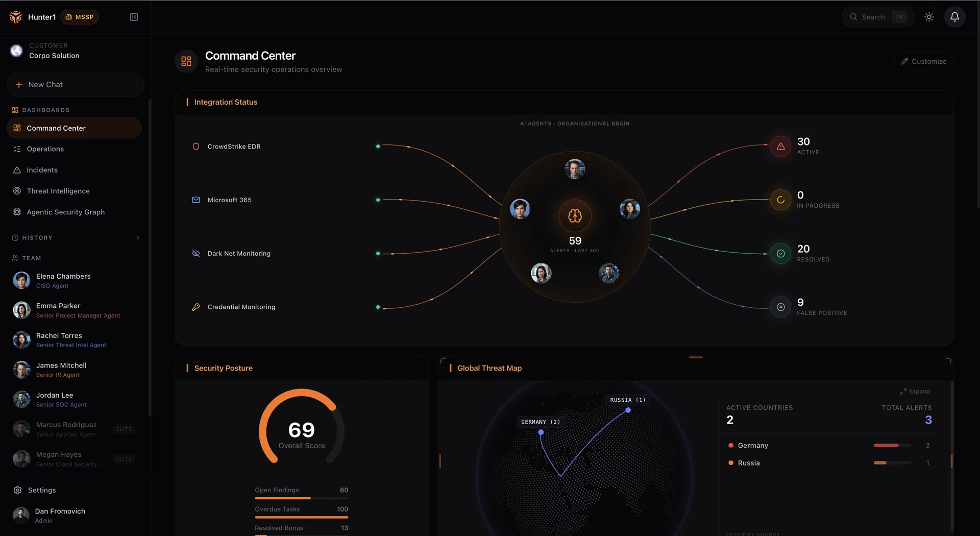The image size is (980, 536).
Task: Click the bottom-left agent avatar in brain circle
Action: pyautogui.click(x=541, y=273)
